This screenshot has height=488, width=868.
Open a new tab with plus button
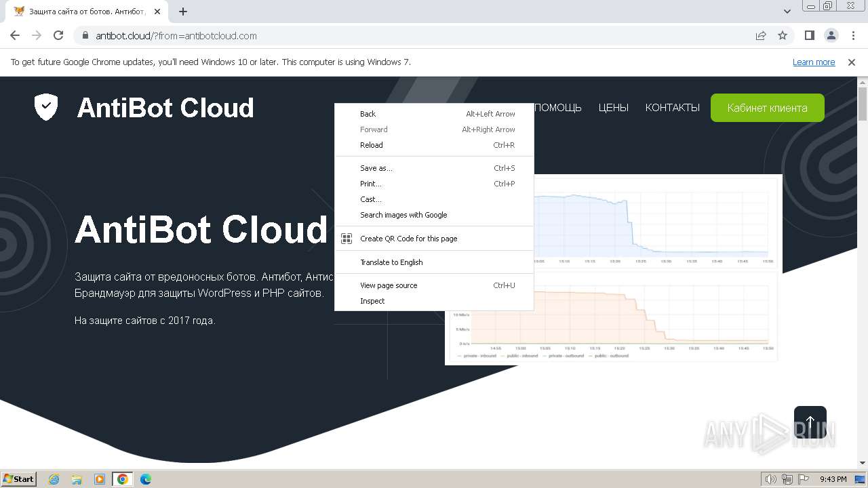[183, 12]
